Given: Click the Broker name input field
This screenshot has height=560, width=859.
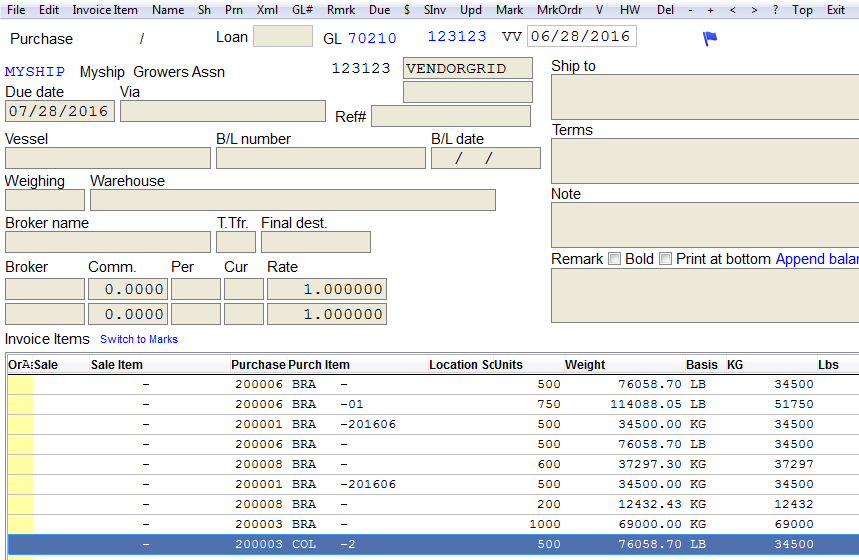Looking at the screenshot, I should [108, 242].
